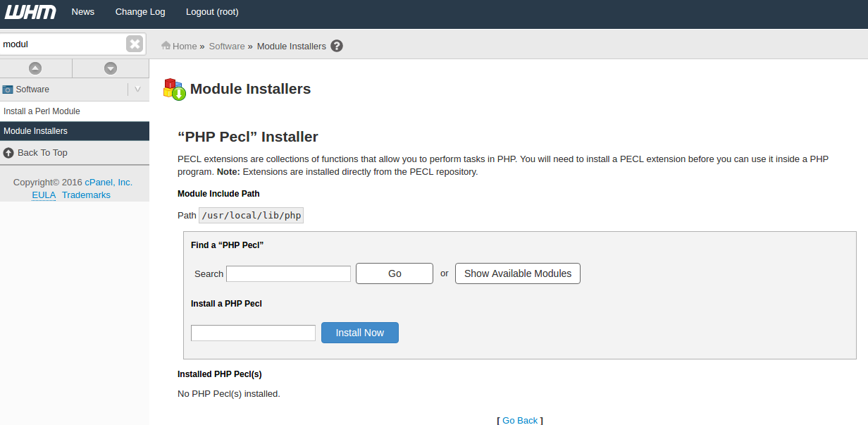
Task: Collapse the Software section chevron
Action: click(137, 89)
